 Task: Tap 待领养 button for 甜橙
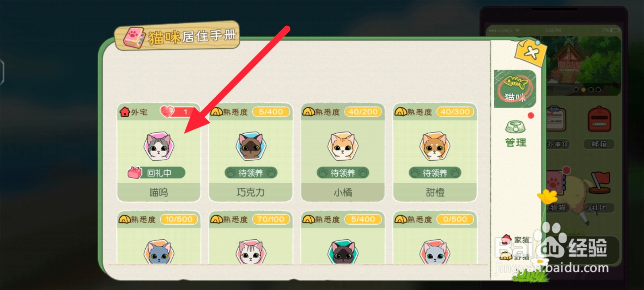click(435, 173)
